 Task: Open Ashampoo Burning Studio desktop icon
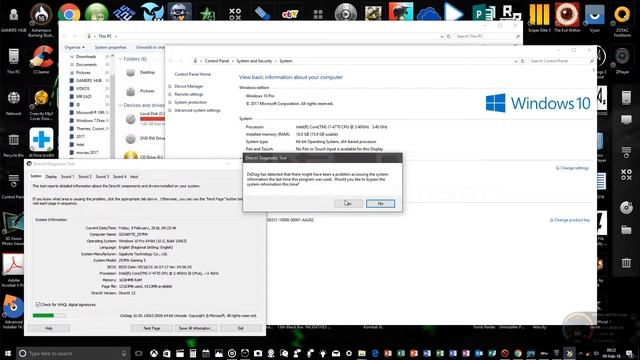[x=41, y=20]
